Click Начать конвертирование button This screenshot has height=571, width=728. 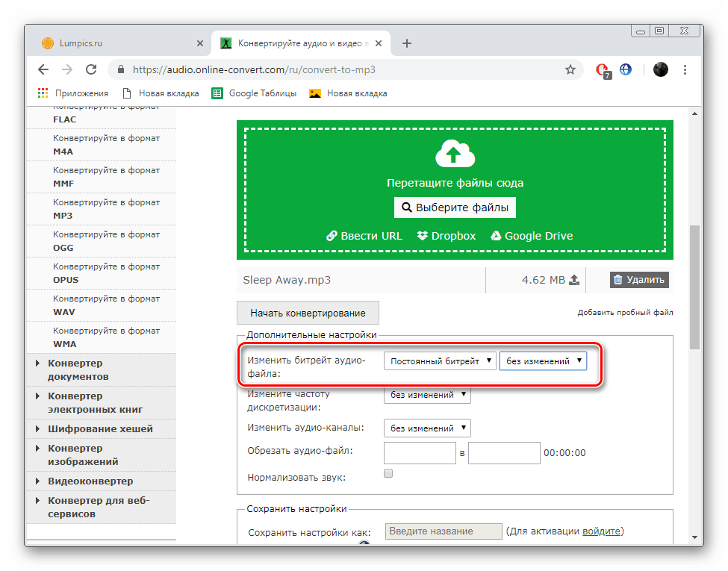(308, 313)
